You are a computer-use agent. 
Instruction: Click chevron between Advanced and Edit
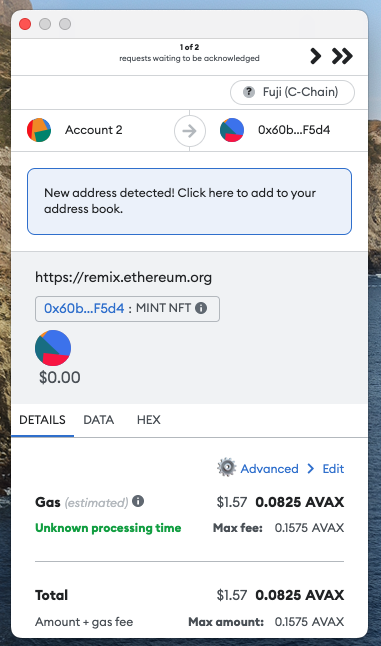(311, 468)
